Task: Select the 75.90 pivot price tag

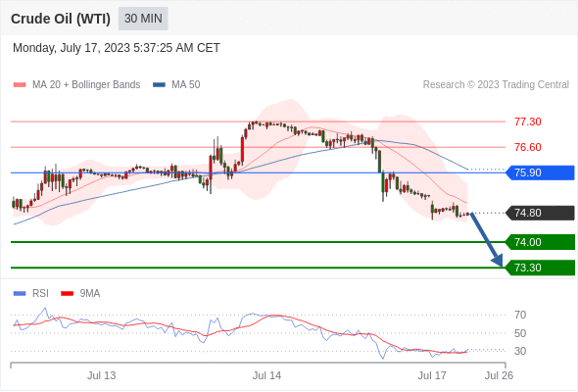Action: click(x=540, y=172)
